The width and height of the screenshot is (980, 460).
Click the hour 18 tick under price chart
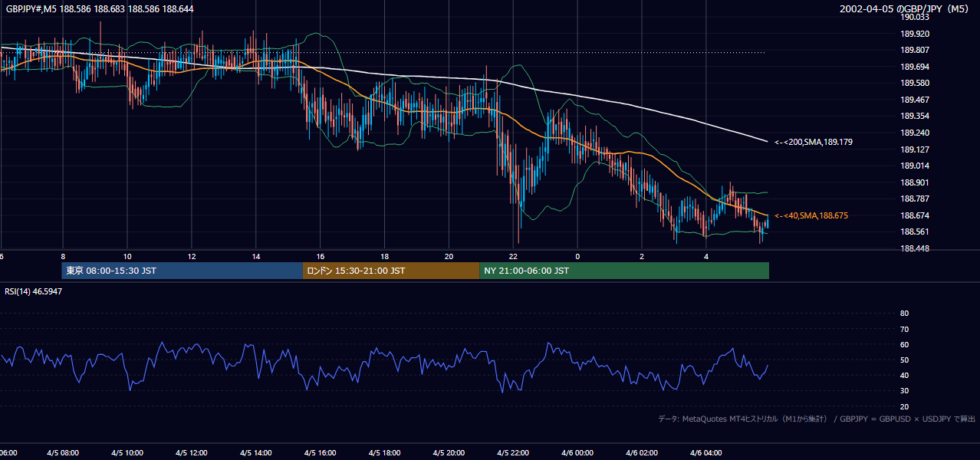(385, 256)
